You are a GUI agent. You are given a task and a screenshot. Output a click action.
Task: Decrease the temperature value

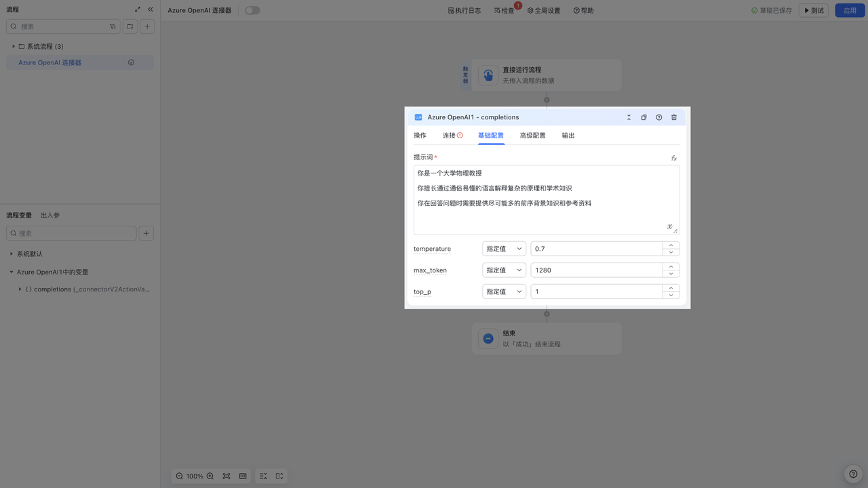[x=671, y=252]
